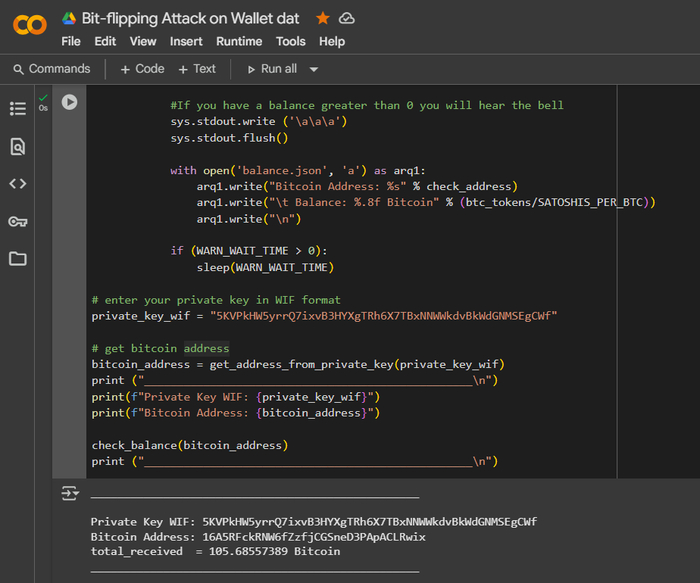Expand the Run all dropdown arrow
This screenshot has width=700, height=583.
pos(314,69)
